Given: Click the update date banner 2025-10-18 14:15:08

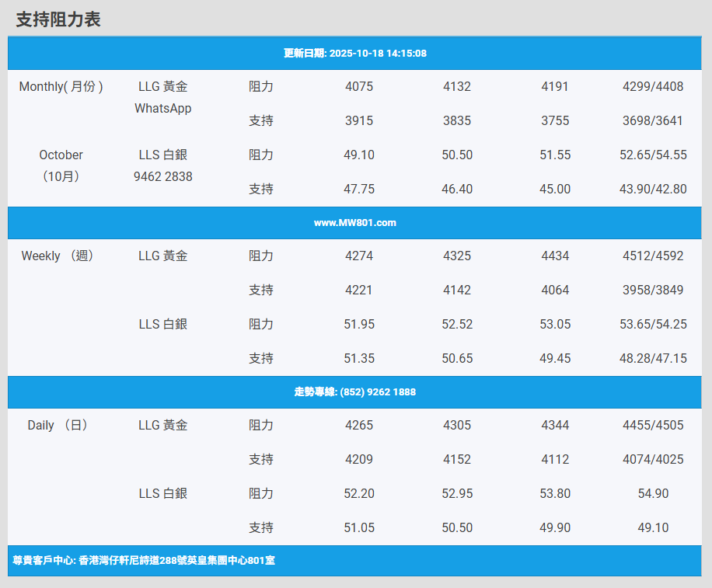Looking at the screenshot, I should pyautogui.click(x=354, y=54).
